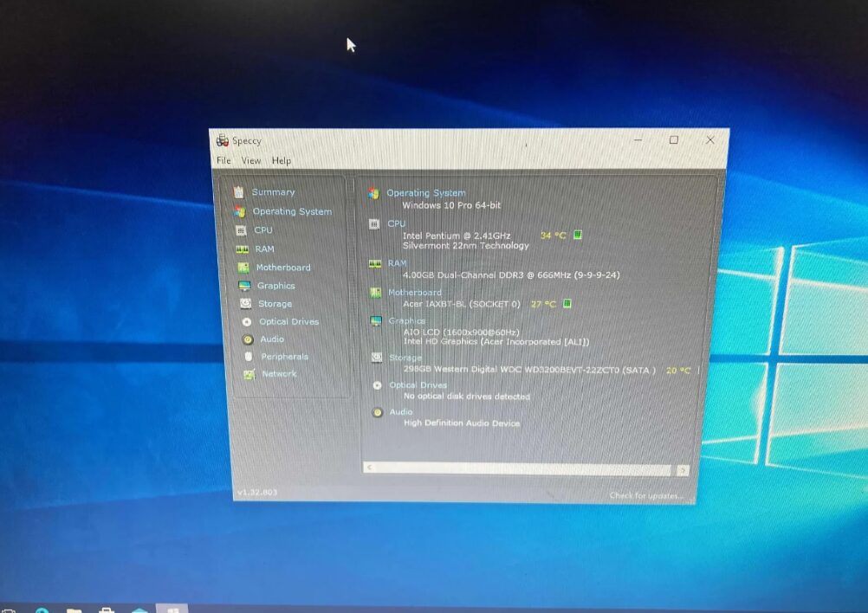
Task: Select the text Windows 10 Pro 64-bit
Action: pos(451,205)
